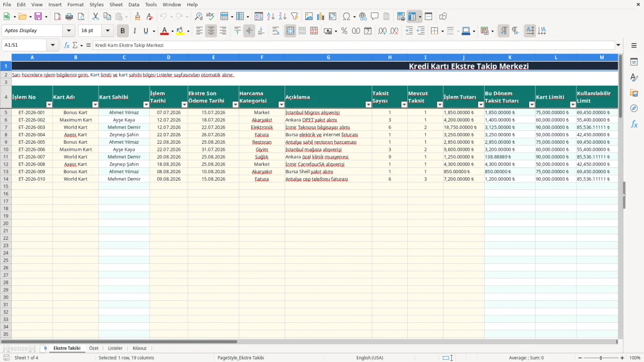Toggle center horizontal alignment
This screenshot has height=362, width=644.
(211, 31)
